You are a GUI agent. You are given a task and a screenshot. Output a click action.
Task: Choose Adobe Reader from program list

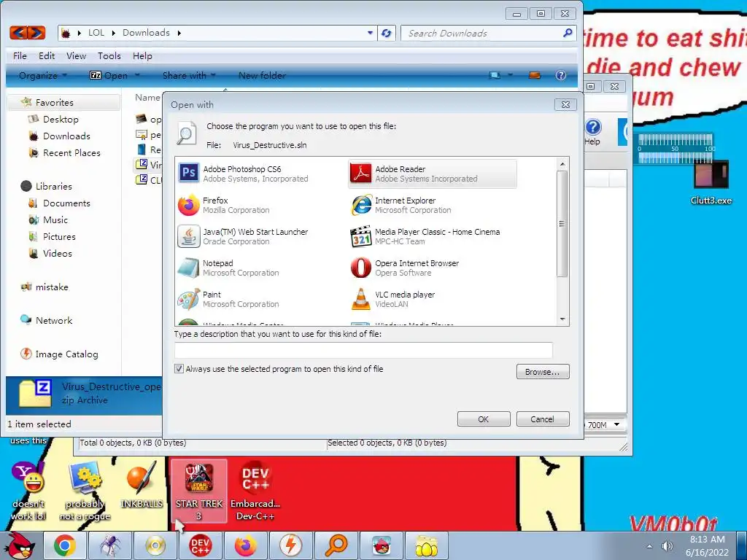(432, 174)
